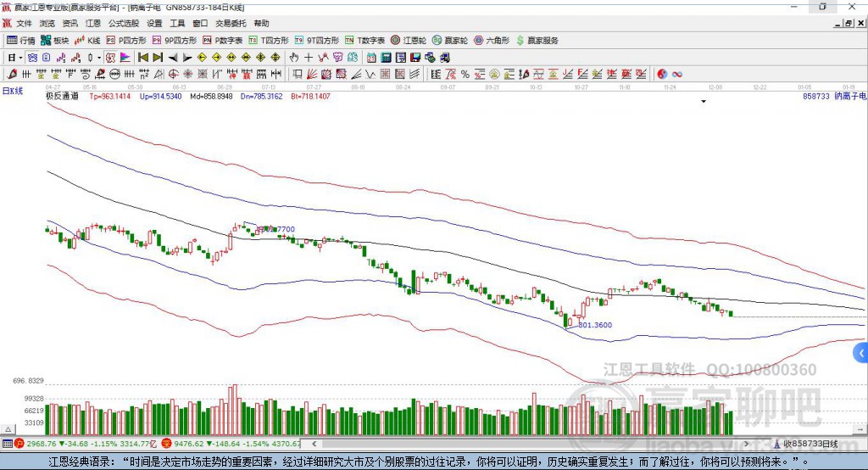The width and height of the screenshot is (868, 470).
Task: Open the 行情 market quotes view
Action: tap(20, 41)
